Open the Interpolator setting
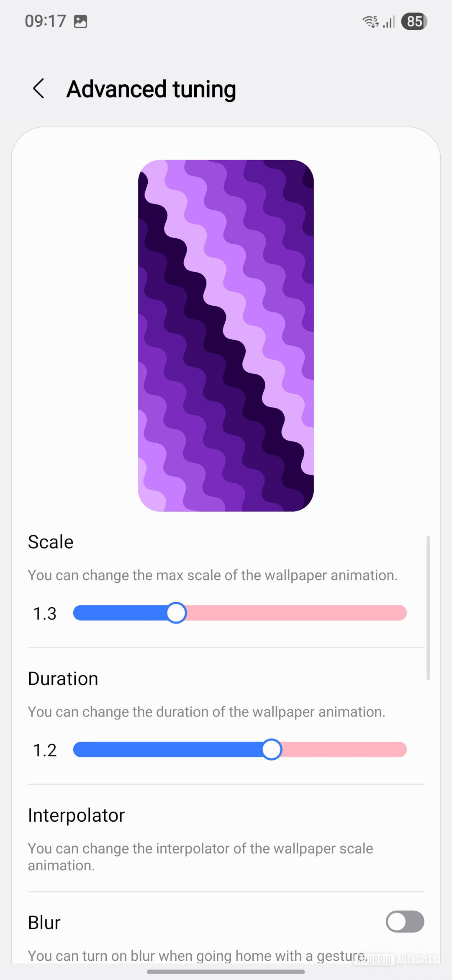452x980 pixels. [x=76, y=815]
